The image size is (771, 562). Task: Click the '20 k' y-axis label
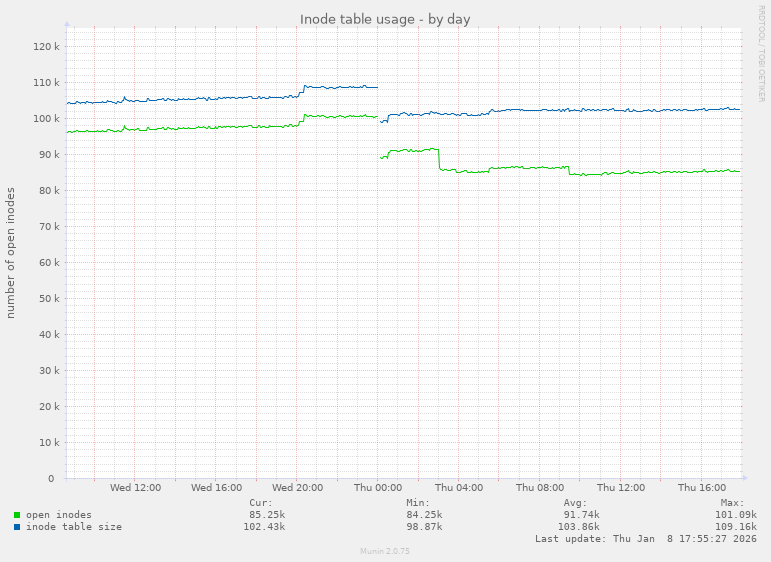[x=49, y=406]
